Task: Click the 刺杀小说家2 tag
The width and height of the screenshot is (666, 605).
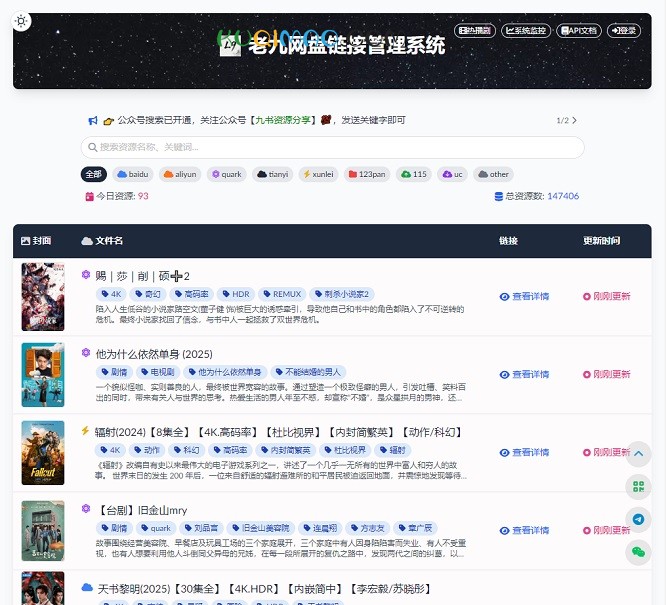Action: click(x=342, y=294)
